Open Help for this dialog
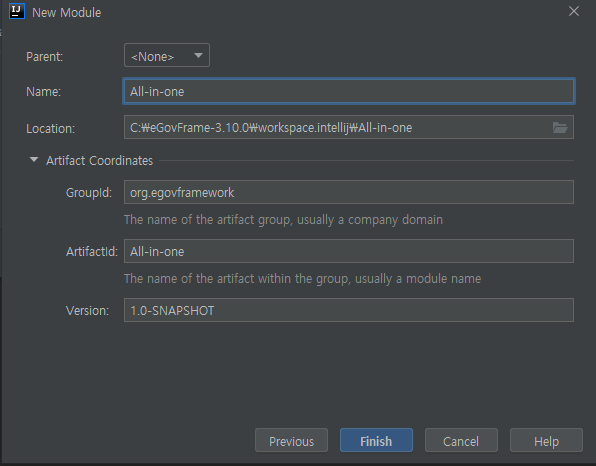Screen dimensions: 596x466 click(x=546, y=441)
